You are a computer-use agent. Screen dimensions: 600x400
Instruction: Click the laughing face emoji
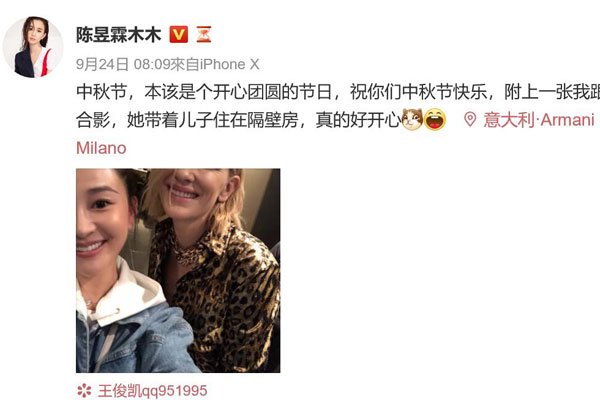coord(435,120)
